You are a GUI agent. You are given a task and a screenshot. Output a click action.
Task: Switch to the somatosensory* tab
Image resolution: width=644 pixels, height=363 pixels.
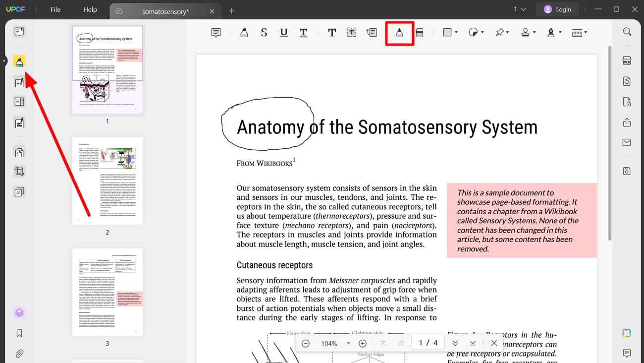coord(165,11)
